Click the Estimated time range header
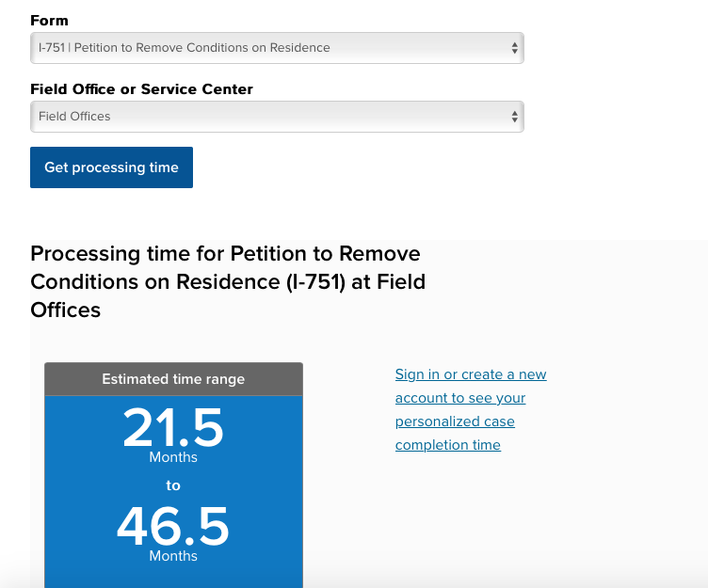The width and height of the screenshot is (708, 588). 173,379
